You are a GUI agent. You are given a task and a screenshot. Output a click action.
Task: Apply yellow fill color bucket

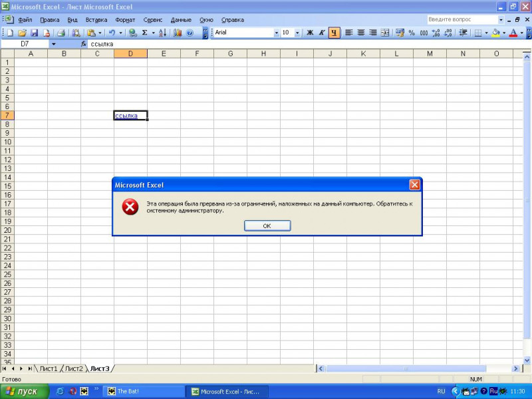point(495,33)
